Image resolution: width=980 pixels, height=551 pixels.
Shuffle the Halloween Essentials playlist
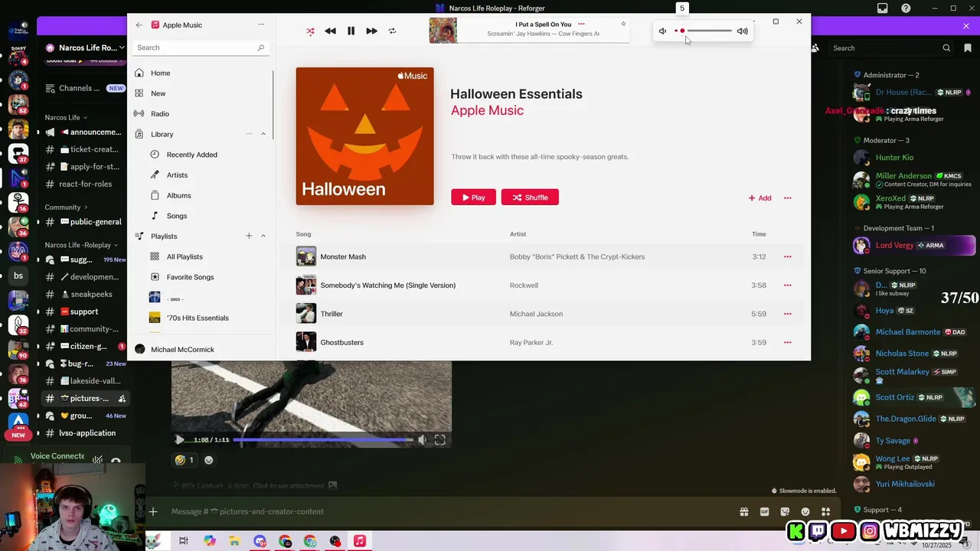(x=530, y=197)
